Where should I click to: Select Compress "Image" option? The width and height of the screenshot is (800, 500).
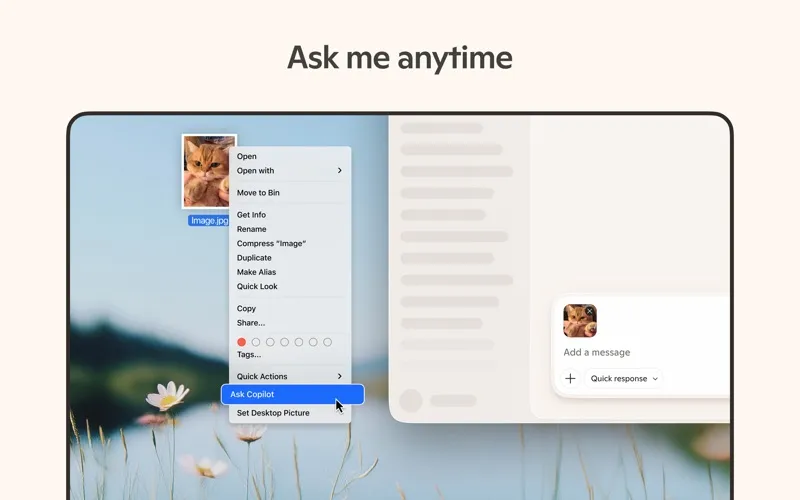290,243
